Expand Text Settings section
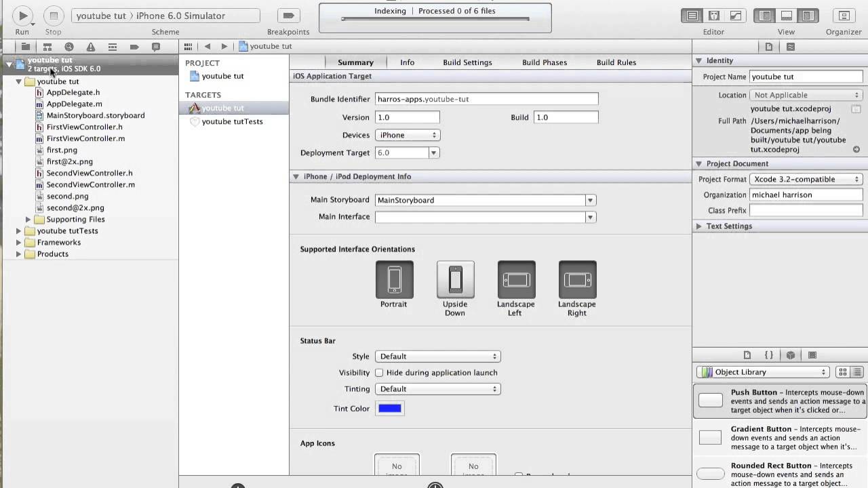 (698, 226)
